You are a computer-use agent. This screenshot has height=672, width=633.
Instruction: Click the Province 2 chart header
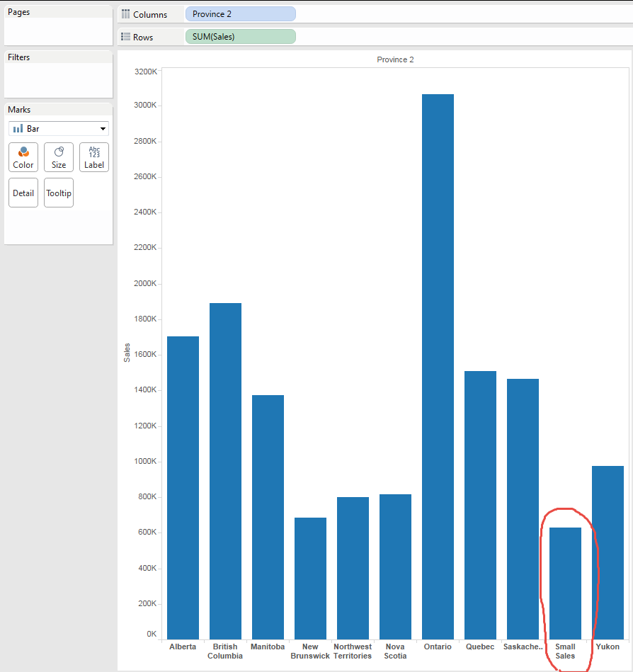click(x=395, y=59)
